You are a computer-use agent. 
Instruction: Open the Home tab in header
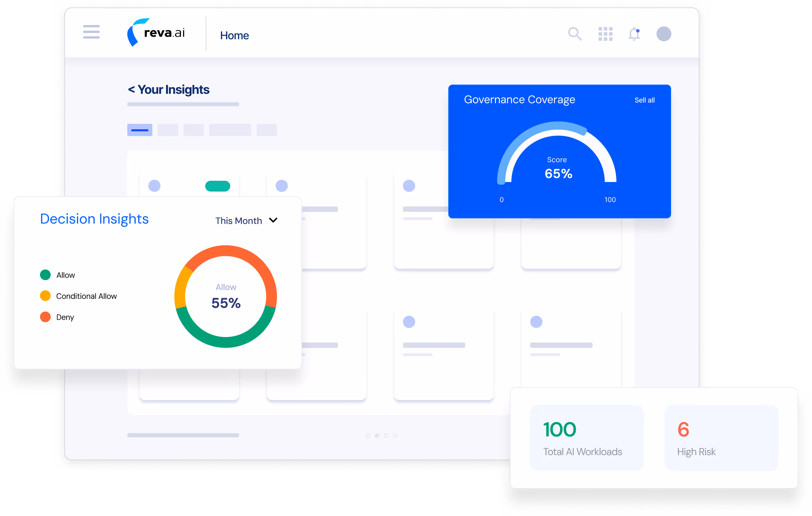[234, 35]
